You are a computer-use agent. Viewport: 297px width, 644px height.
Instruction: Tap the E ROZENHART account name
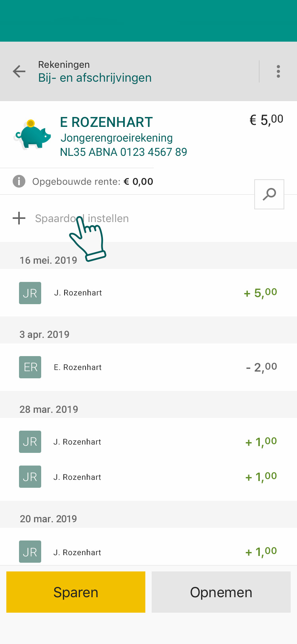click(x=106, y=122)
